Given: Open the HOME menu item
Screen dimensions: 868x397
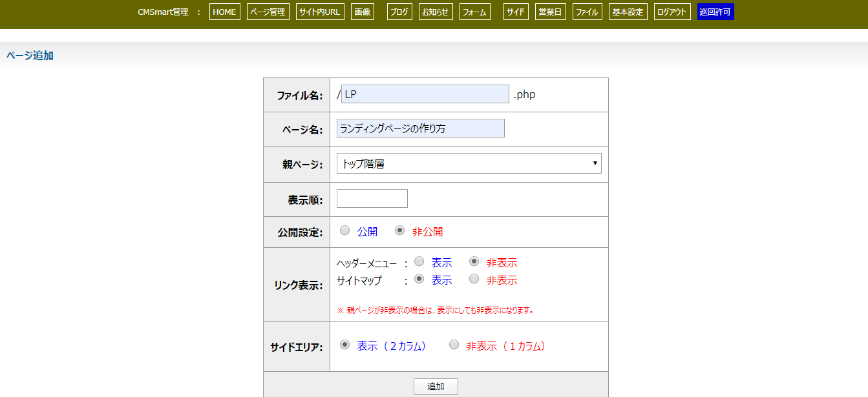Looking at the screenshot, I should coord(224,12).
